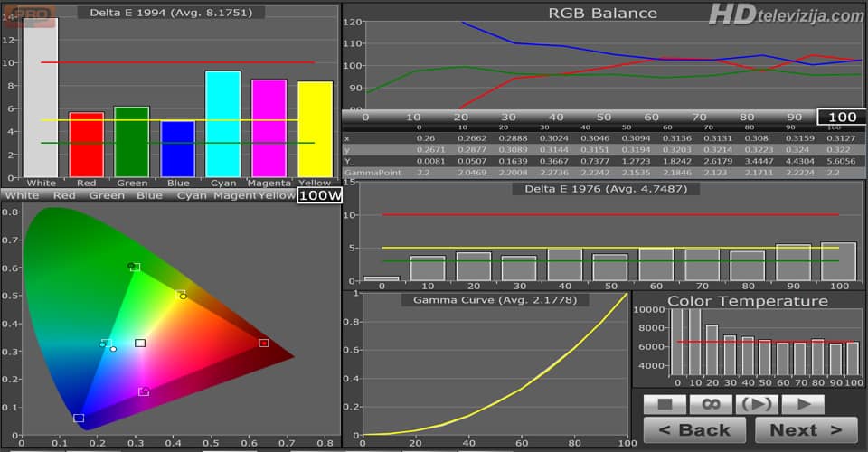
Task: Click the white point square in CIE diagram
Action: (140, 343)
